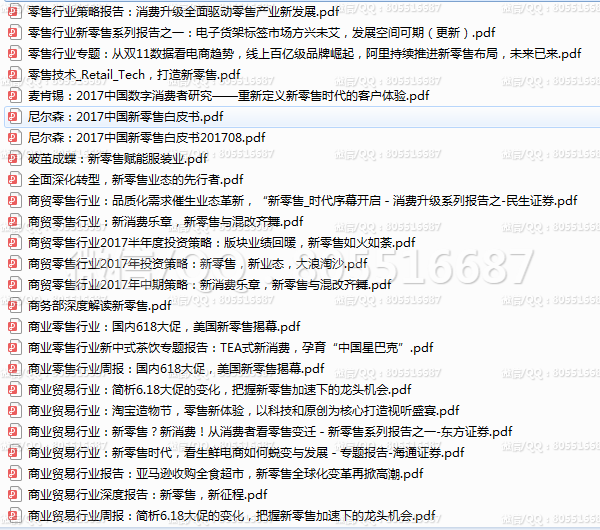Screen dimensions: 600x530
Task: Select file name 商业零售行业新中式茶饮专题报告：TEA式新消费
Action: point(230,348)
